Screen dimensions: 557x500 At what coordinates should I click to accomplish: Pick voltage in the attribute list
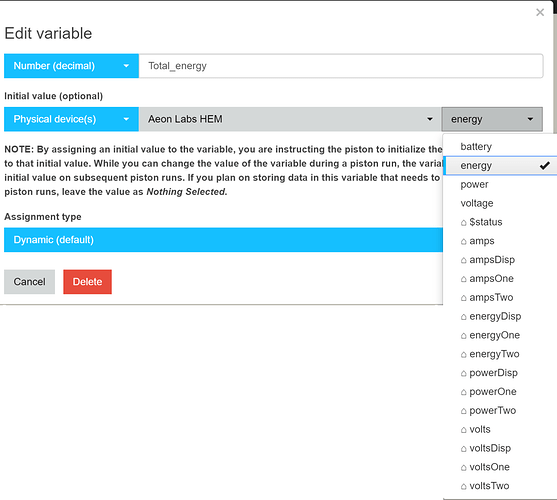click(500, 203)
